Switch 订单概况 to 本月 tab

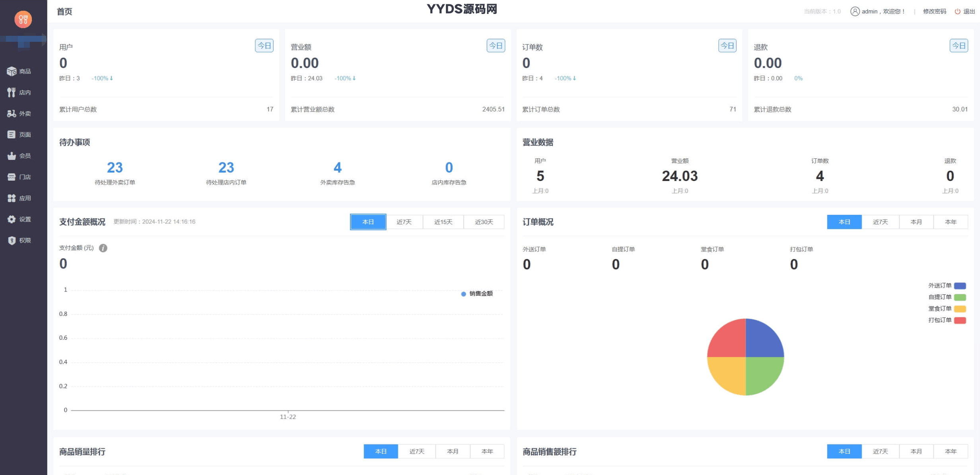(x=916, y=222)
